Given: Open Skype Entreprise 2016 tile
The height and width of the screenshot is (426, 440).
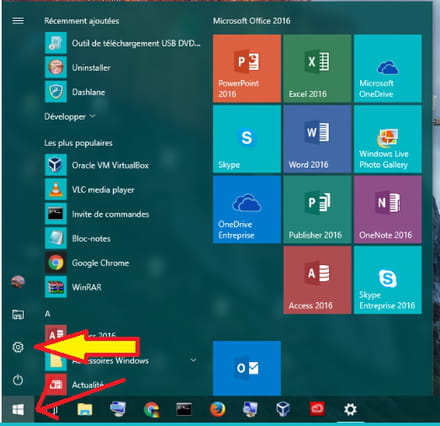Looking at the screenshot, I should pyautogui.click(x=388, y=280).
